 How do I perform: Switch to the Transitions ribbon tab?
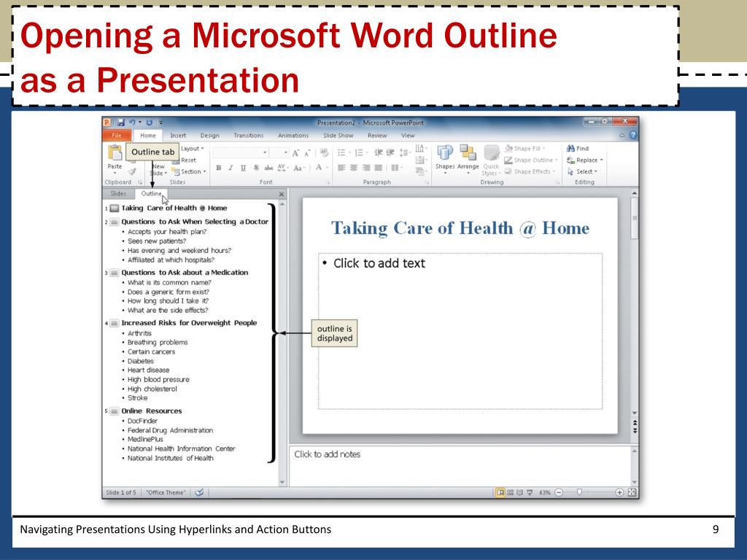pos(248,135)
